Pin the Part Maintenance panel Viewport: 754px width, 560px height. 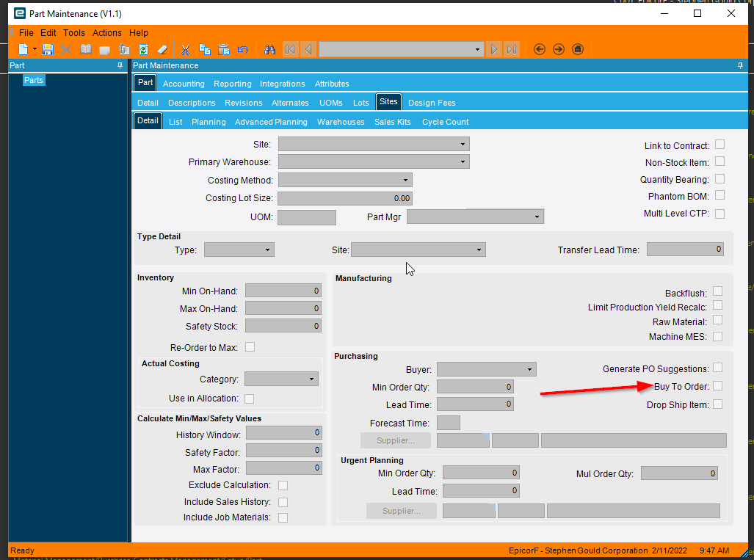click(740, 65)
